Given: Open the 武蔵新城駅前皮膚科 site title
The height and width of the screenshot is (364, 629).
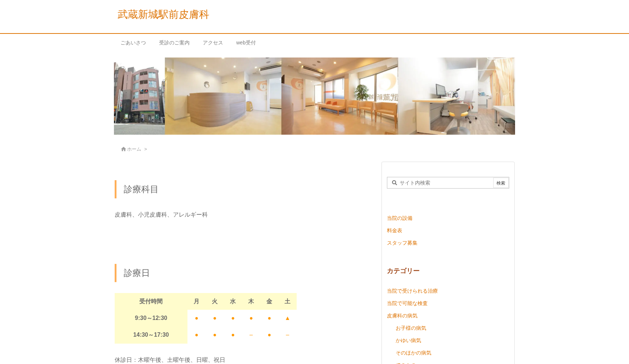Looking at the screenshot, I should [x=163, y=15].
